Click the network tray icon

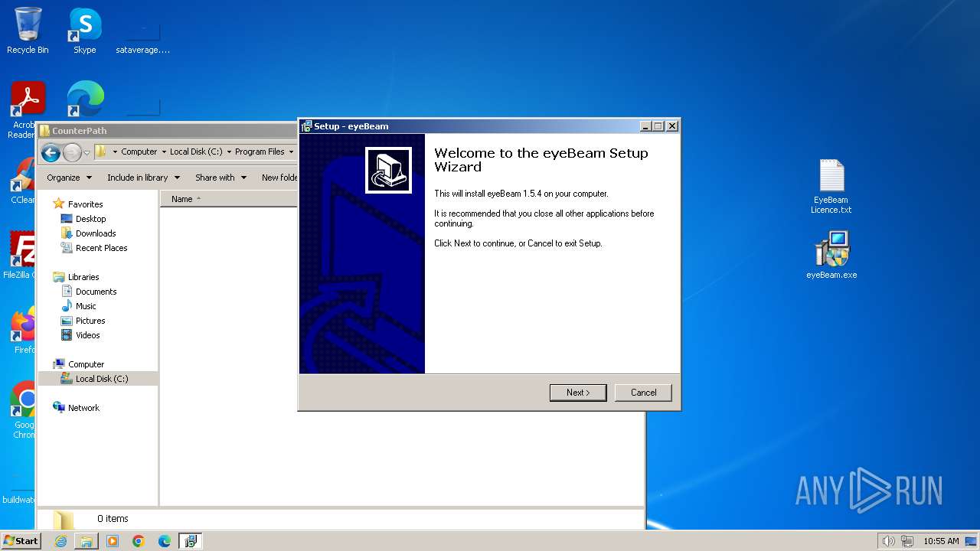pyautogui.click(x=906, y=541)
